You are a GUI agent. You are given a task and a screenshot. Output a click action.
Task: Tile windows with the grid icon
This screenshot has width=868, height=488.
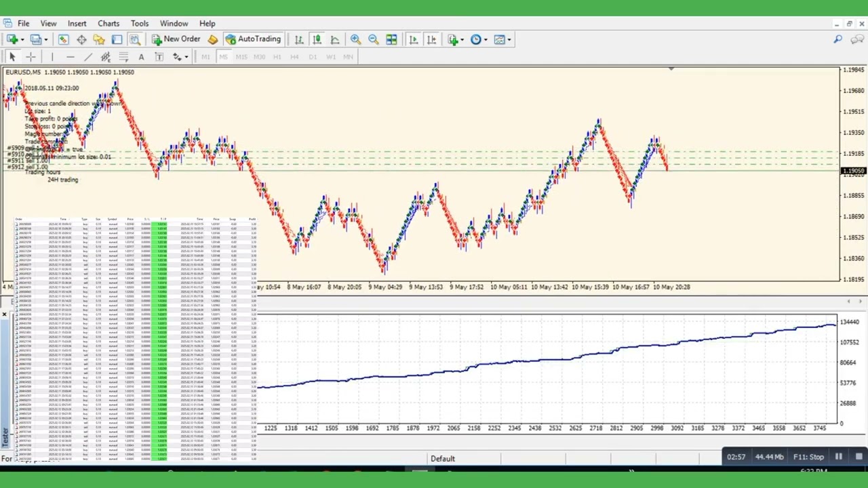tap(391, 39)
